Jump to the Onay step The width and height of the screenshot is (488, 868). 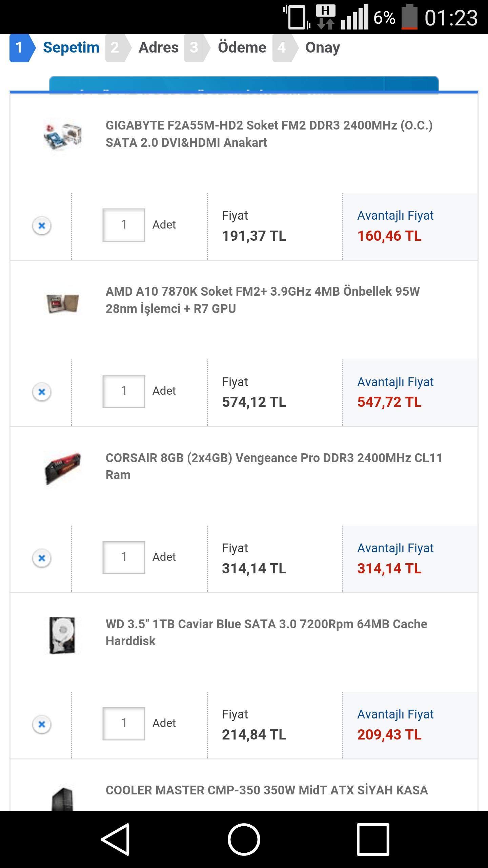point(322,47)
